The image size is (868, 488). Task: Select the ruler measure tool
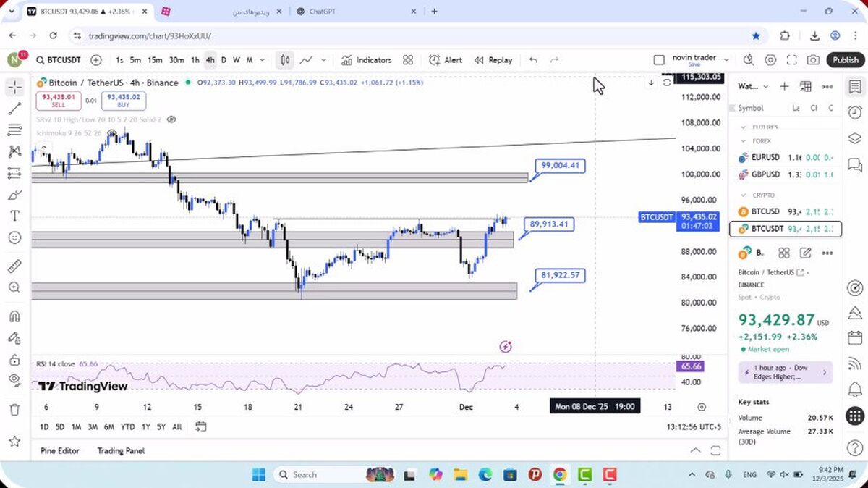(x=14, y=266)
